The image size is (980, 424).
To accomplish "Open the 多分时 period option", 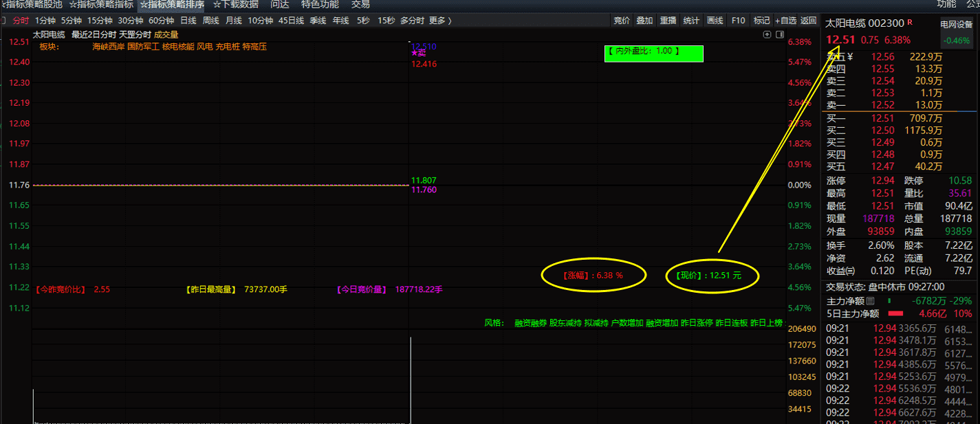I will (x=412, y=21).
